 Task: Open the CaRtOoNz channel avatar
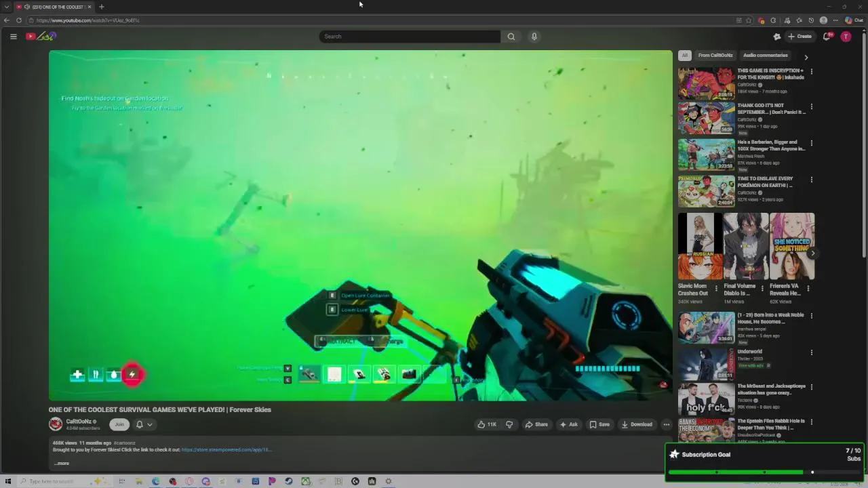tap(56, 424)
